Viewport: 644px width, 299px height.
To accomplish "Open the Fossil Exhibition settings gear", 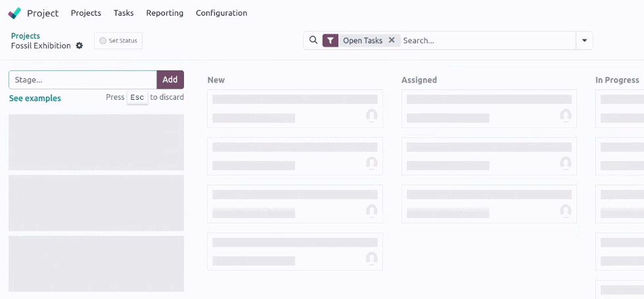I will click(x=80, y=45).
